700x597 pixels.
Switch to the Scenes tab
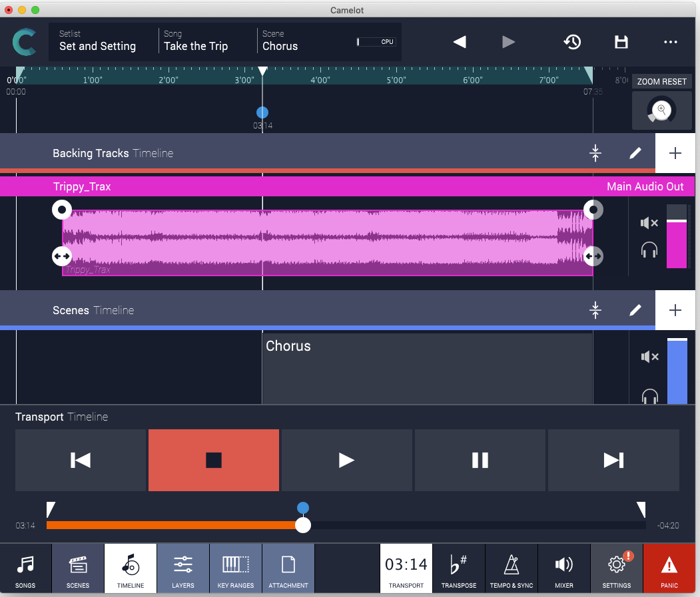pos(78,568)
